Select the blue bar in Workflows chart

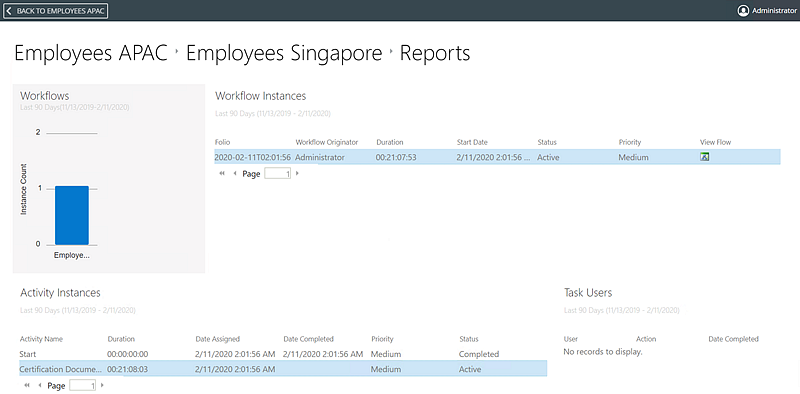point(72,215)
